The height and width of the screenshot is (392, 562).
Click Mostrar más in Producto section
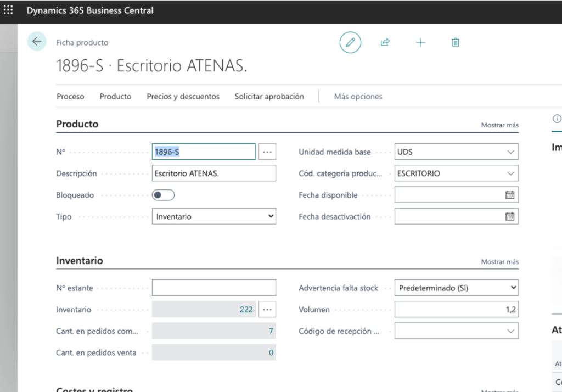(499, 125)
